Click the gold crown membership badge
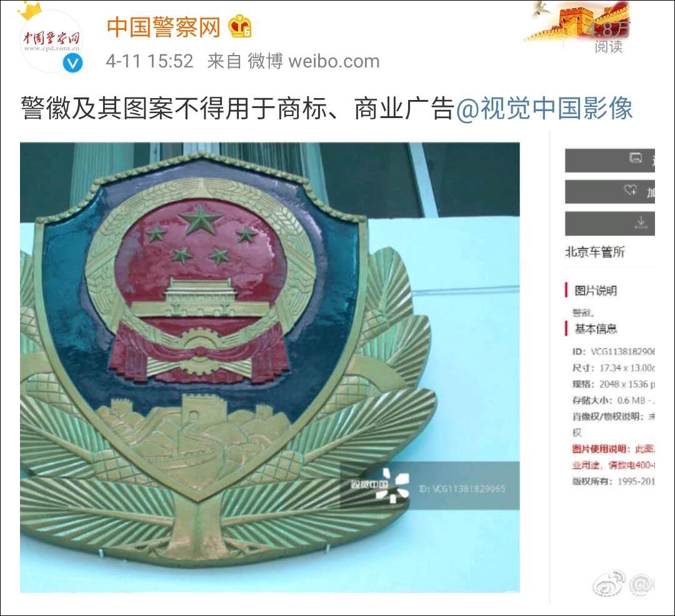Viewport: 675px width, 616px height. pos(240,27)
